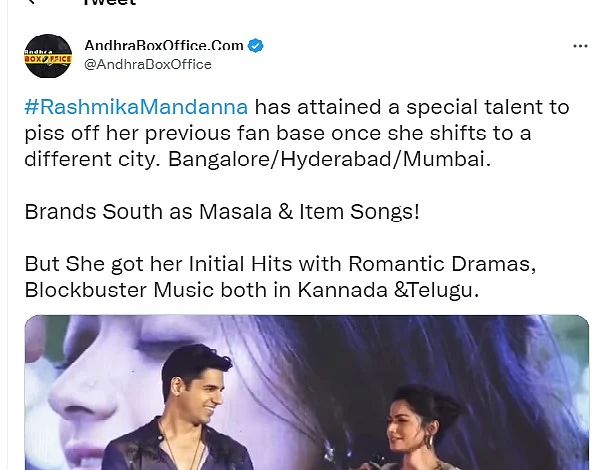Click the woman in the photo
This screenshot has height=470, width=602.
coord(418,428)
